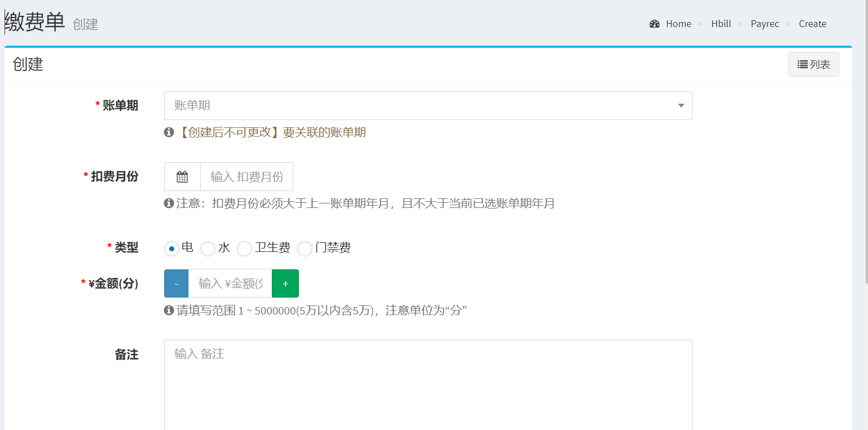Click the 【创建后不可更改】要关联的账单期 hint
868x430 pixels.
tap(271, 132)
